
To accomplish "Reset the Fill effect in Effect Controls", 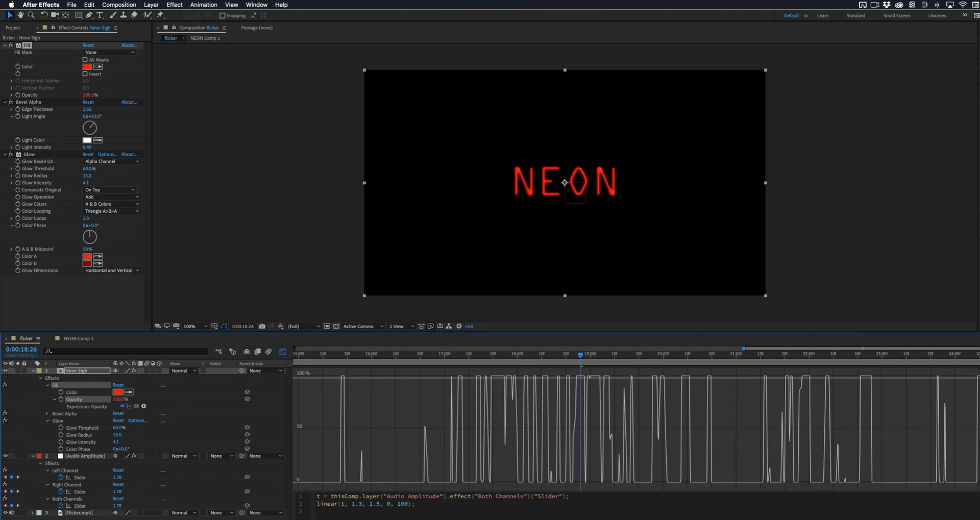I will [88, 45].
